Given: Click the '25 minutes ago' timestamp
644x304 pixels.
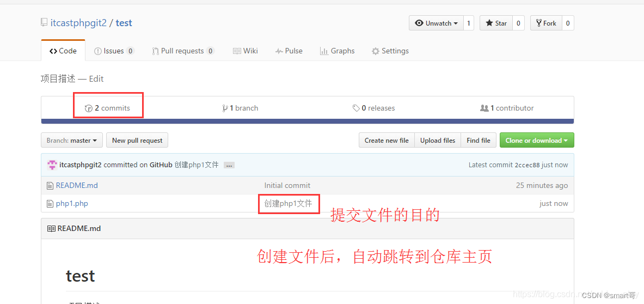Looking at the screenshot, I should (x=542, y=185).
